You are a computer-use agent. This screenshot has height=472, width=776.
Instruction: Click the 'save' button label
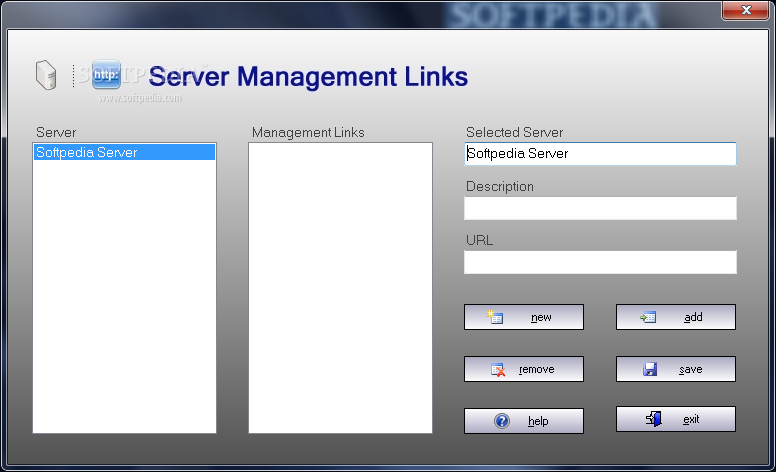(x=690, y=370)
